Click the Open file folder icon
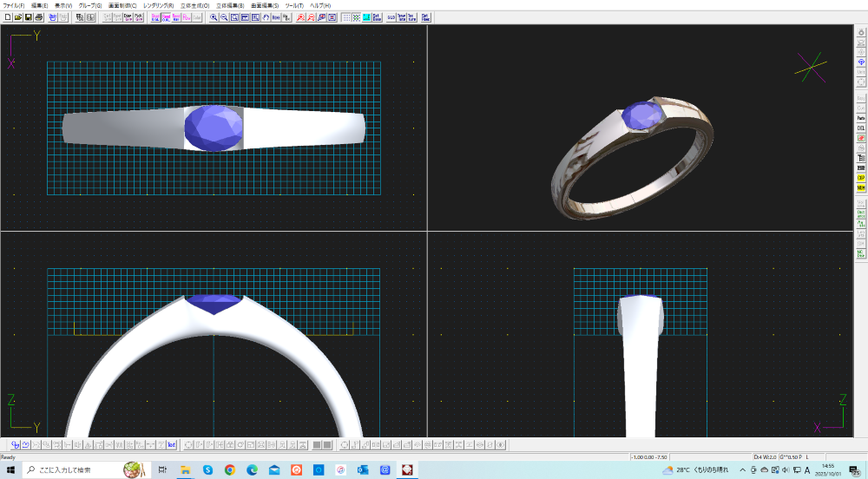Image resolution: width=868 pixels, height=479 pixels. (x=17, y=17)
